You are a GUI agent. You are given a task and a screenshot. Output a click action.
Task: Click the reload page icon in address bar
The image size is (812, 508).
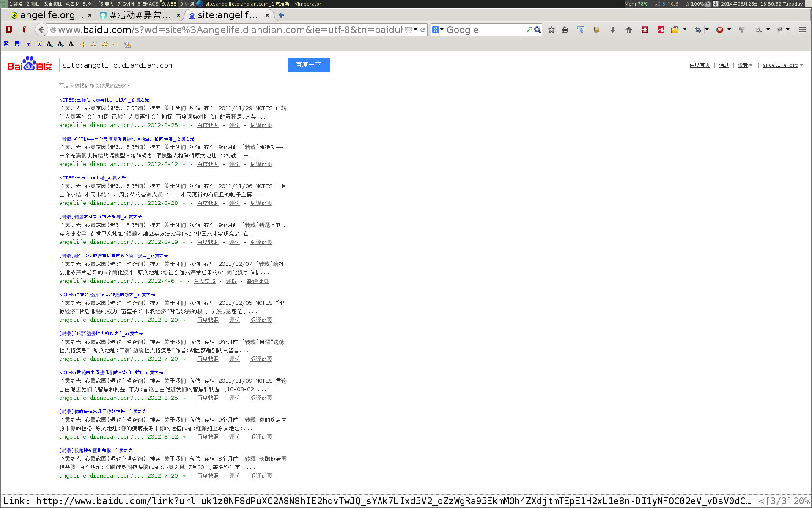(422, 30)
